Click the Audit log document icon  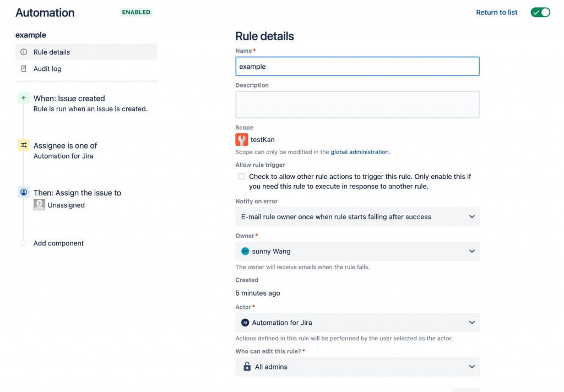click(x=24, y=69)
